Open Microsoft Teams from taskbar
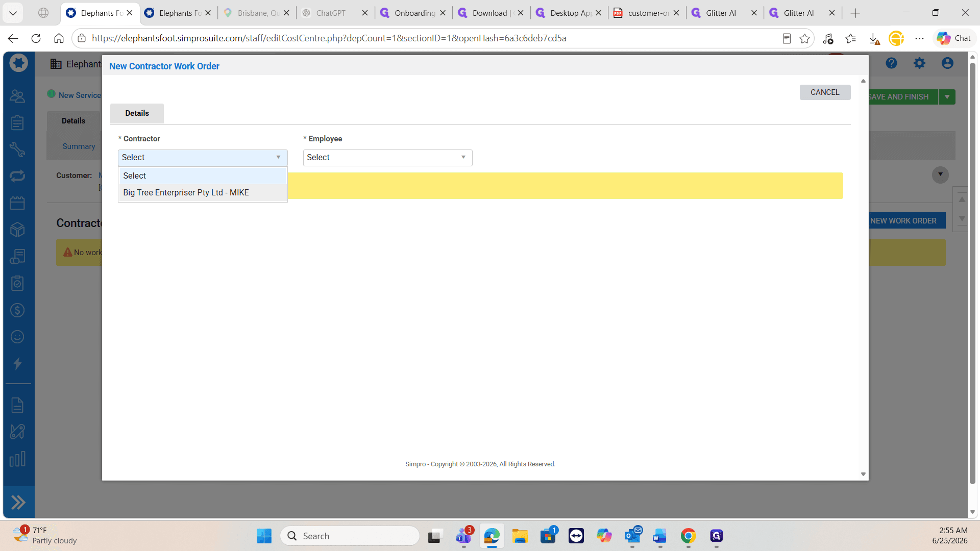 click(463, 536)
